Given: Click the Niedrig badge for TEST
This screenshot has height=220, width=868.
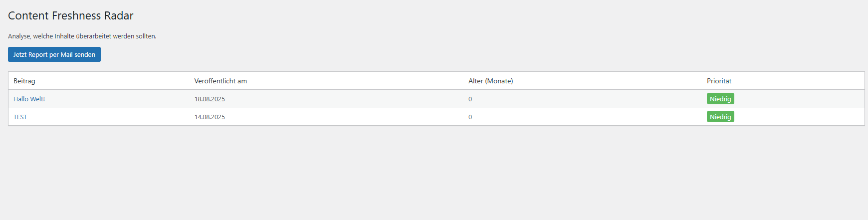Looking at the screenshot, I should coord(720,117).
